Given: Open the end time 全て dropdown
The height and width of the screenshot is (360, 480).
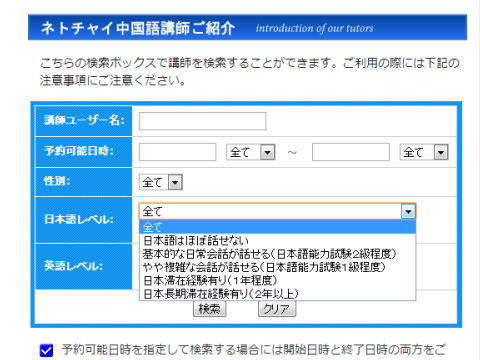Looking at the screenshot, I should (424, 152).
